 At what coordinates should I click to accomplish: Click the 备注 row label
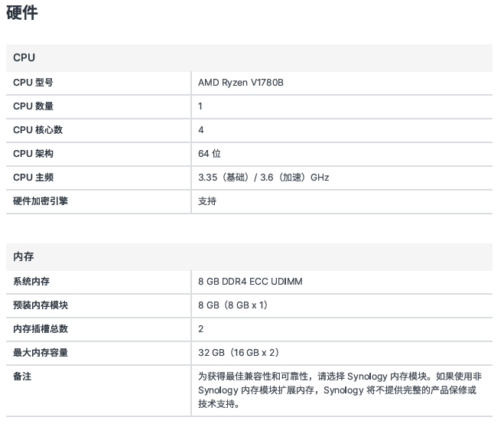22,377
